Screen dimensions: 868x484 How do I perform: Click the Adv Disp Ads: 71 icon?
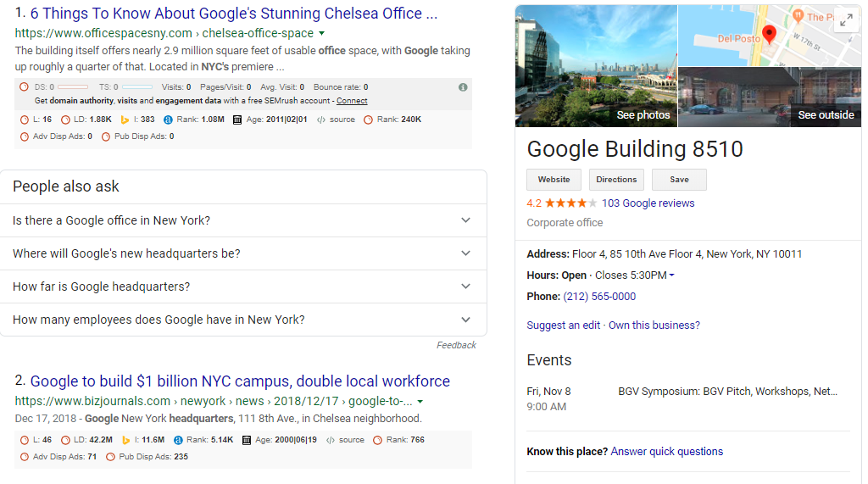[24, 457]
